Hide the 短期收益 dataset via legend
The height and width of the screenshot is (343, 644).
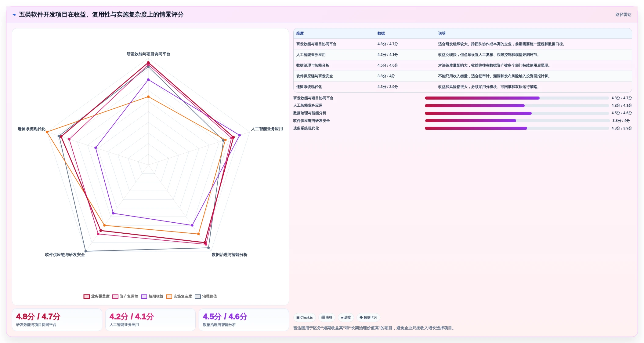pyautogui.click(x=152, y=296)
